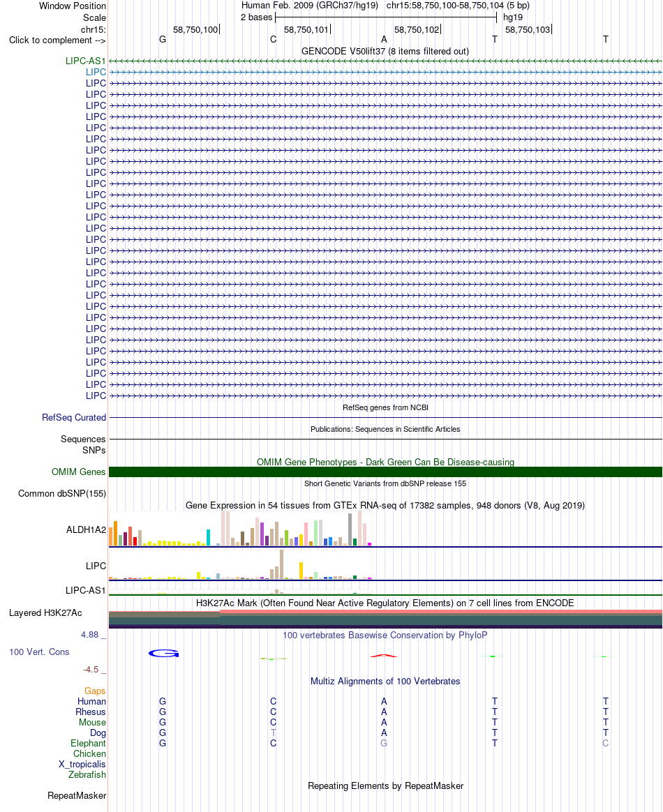Click the pale C in Elephant alignment row
The width and height of the screenshot is (663, 812).
tap(606, 743)
